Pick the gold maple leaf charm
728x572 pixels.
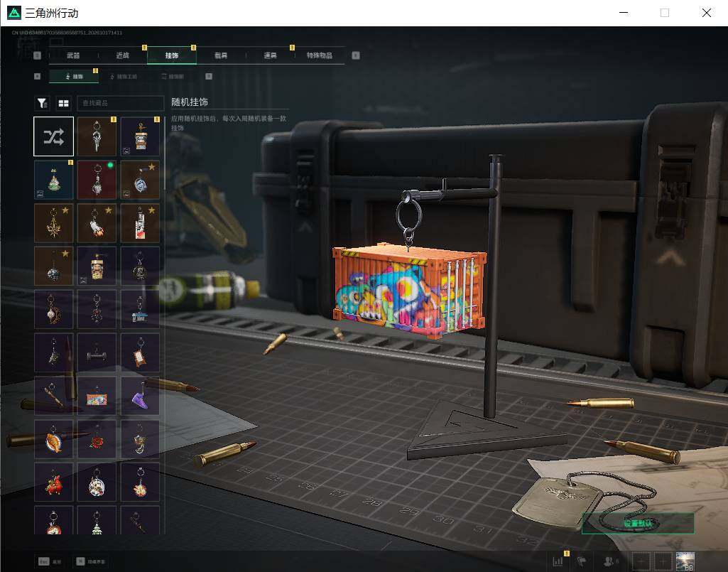[x=53, y=223]
